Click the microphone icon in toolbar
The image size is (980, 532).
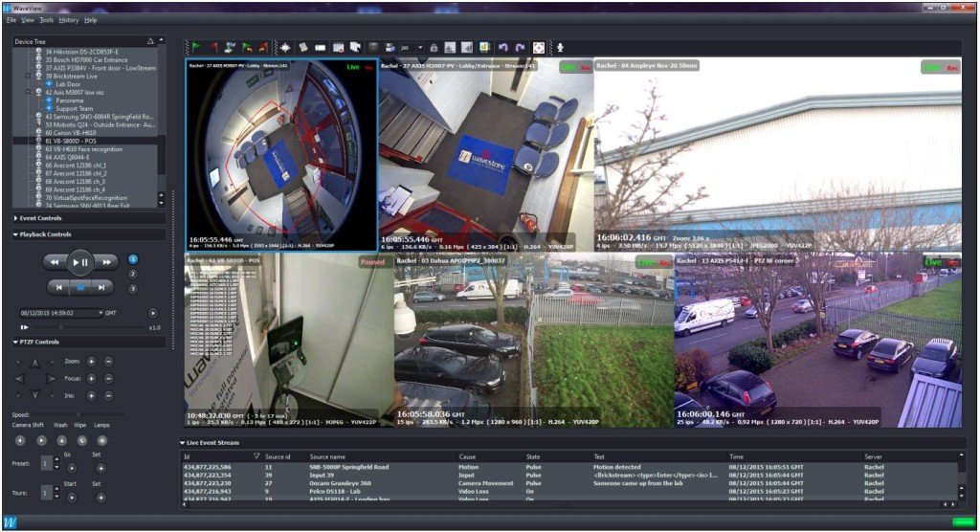point(561,47)
